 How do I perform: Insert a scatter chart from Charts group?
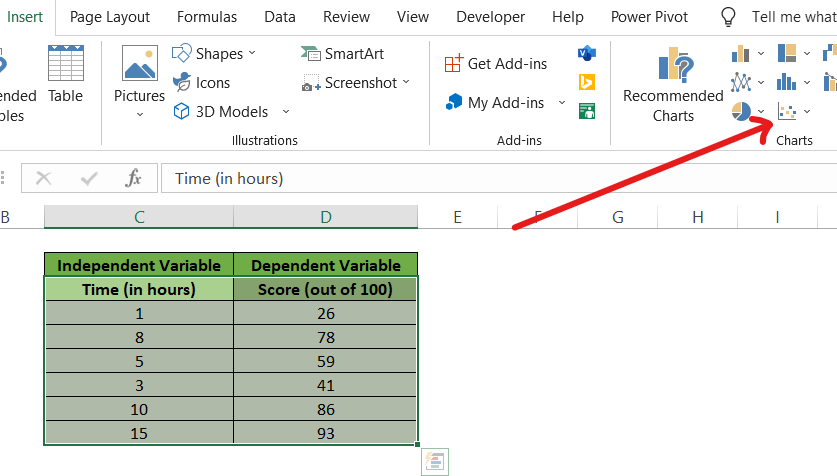tap(788, 111)
